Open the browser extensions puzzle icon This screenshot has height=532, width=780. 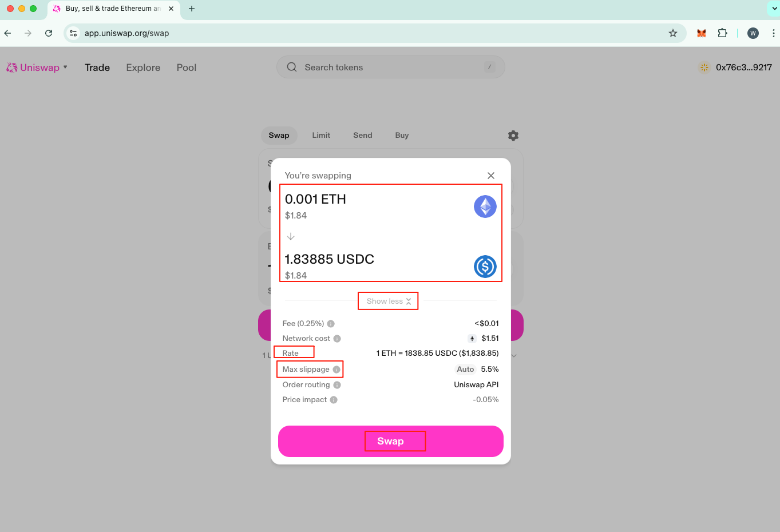click(722, 33)
